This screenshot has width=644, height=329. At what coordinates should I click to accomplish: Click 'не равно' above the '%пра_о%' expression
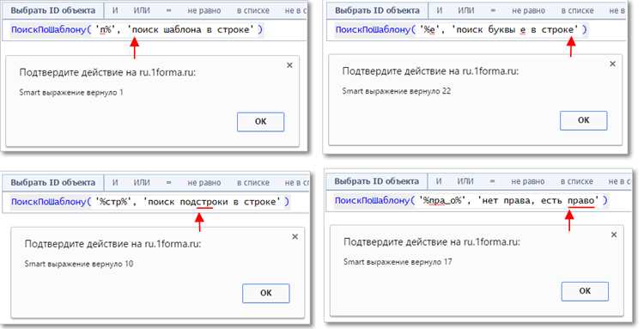pos(528,181)
